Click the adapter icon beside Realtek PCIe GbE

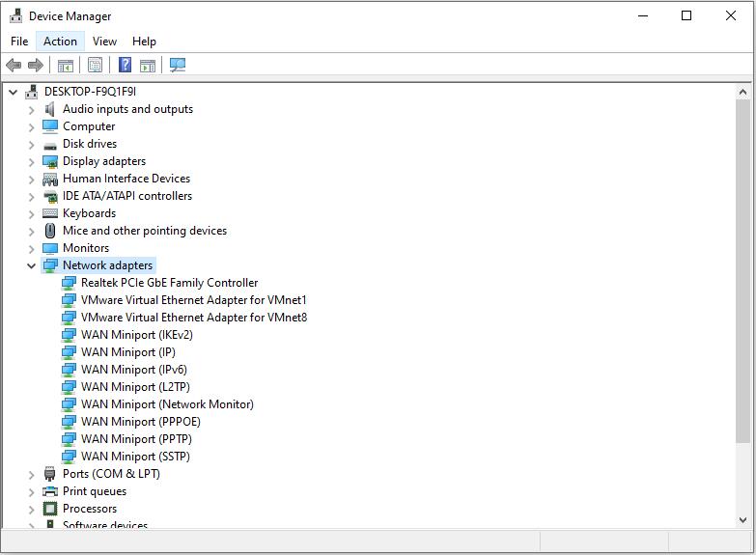[69, 283]
